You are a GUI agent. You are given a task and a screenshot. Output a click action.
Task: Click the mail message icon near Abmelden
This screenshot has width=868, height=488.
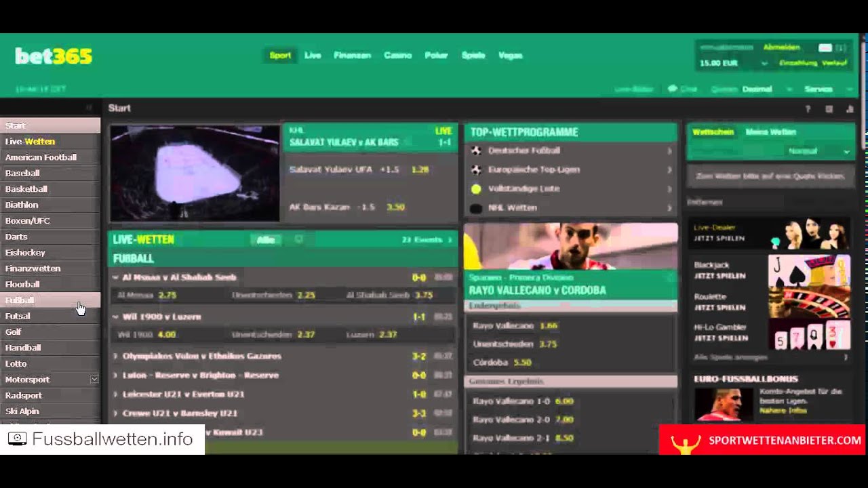(825, 47)
